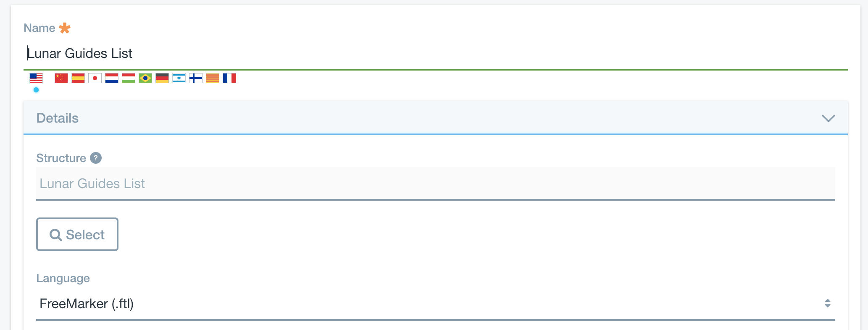Image resolution: width=868 pixels, height=330 pixels.
Task: Click the Select structure button
Action: [77, 234]
